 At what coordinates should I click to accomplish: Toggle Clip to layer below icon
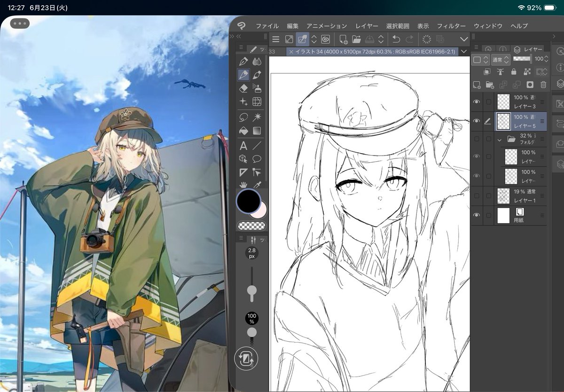(487, 71)
